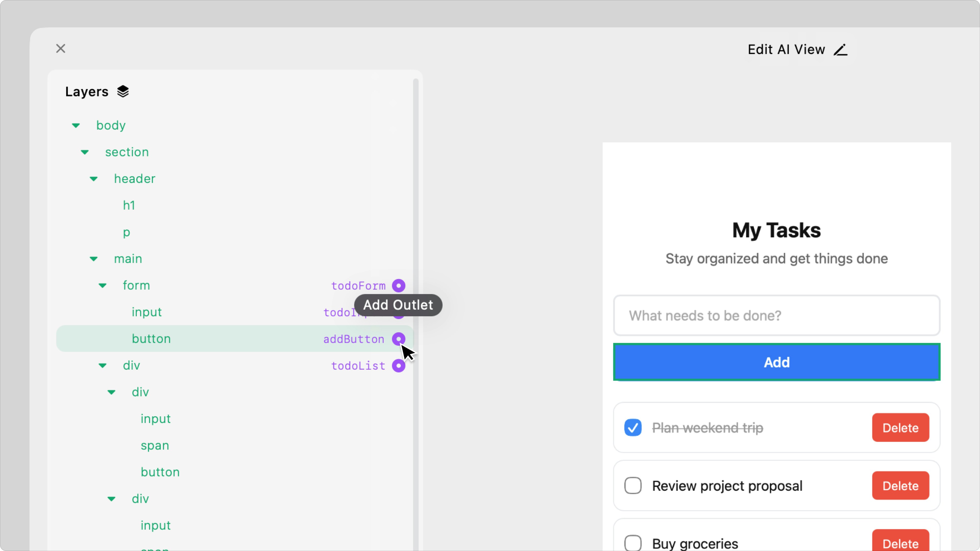Viewport: 980px width, 551px height.
Task: Check the Review project proposal checkbox
Action: point(633,486)
